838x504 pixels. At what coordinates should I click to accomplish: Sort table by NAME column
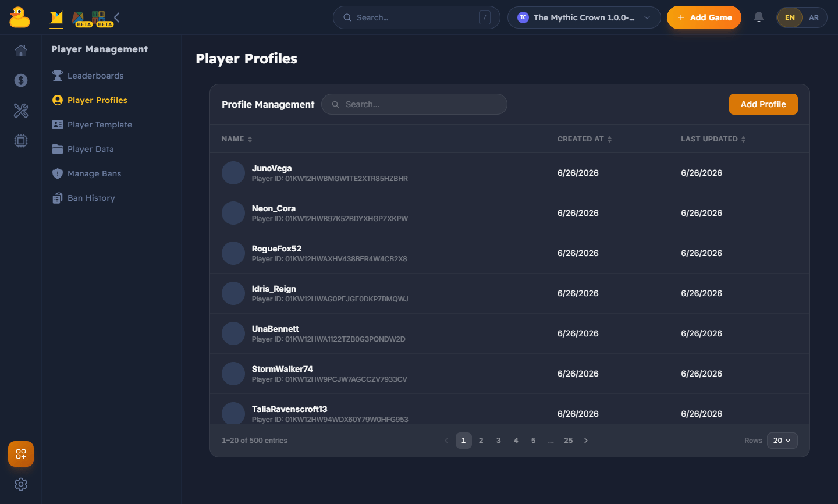(x=237, y=139)
